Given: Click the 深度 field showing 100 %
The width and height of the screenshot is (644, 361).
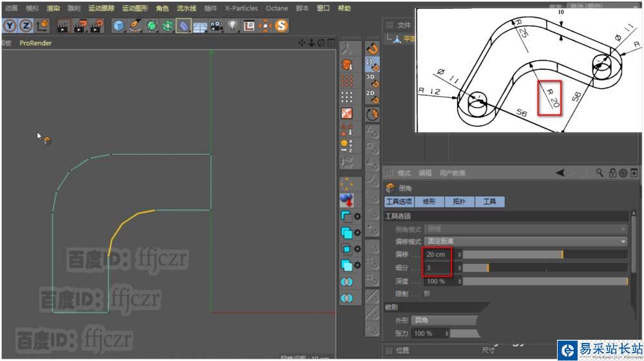Looking at the screenshot, I should [440, 281].
